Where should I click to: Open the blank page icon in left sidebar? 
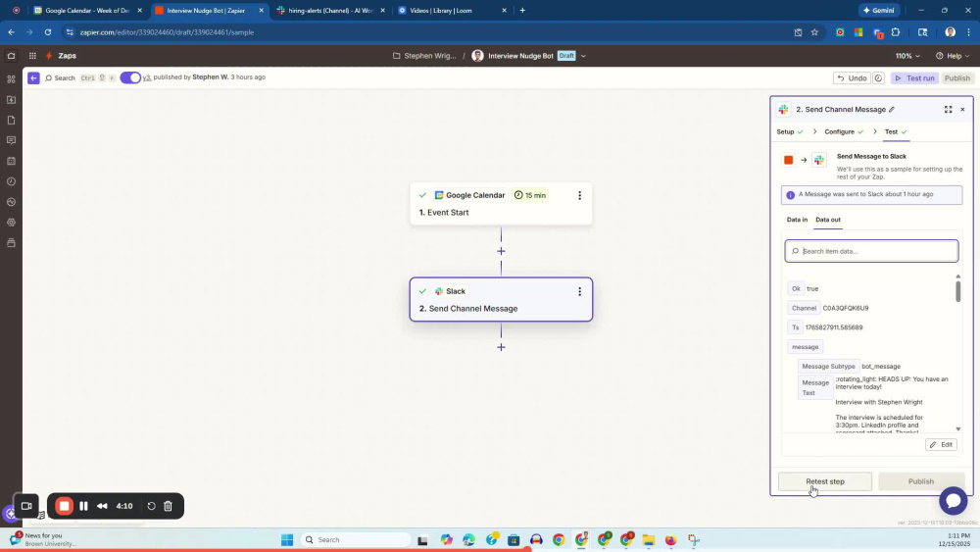click(x=11, y=120)
